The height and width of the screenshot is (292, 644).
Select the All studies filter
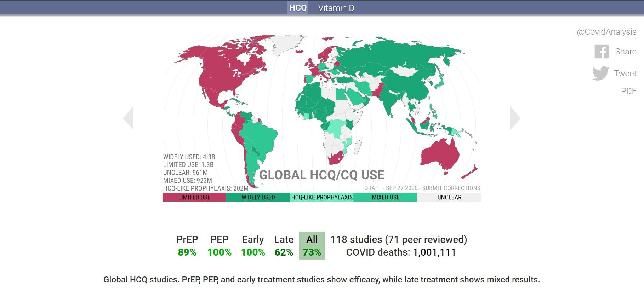coord(312,246)
